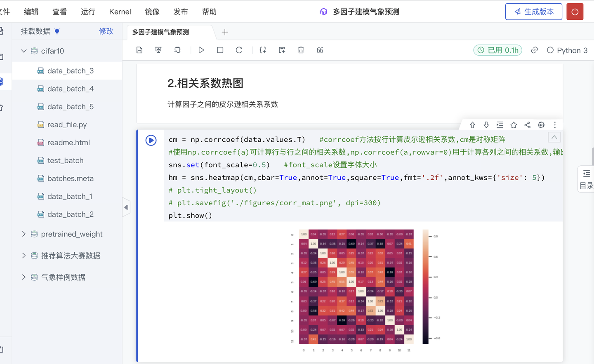Click the curly braces code icon
The image size is (594, 364).
[x=263, y=50]
